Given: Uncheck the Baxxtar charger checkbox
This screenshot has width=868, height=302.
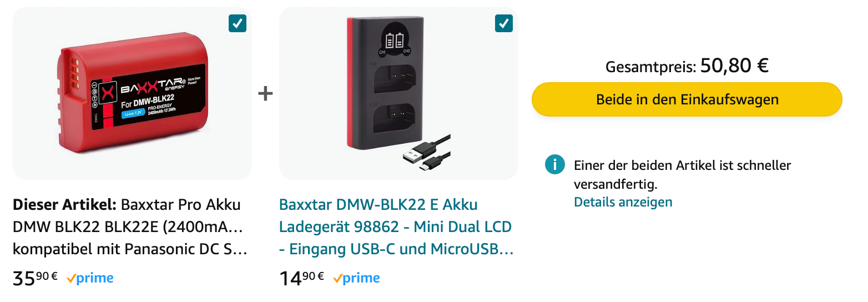Looking at the screenshot, I should [504, 23].
